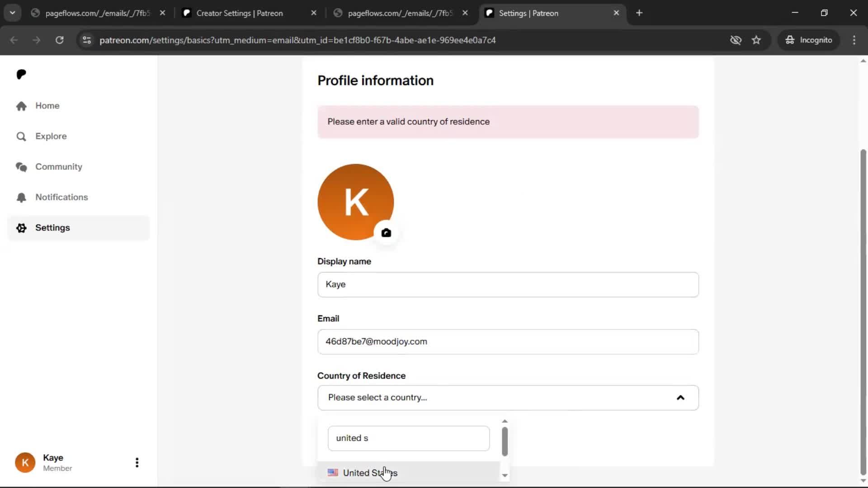
Task: Click the Profile information heading
Action: [375, 80]
